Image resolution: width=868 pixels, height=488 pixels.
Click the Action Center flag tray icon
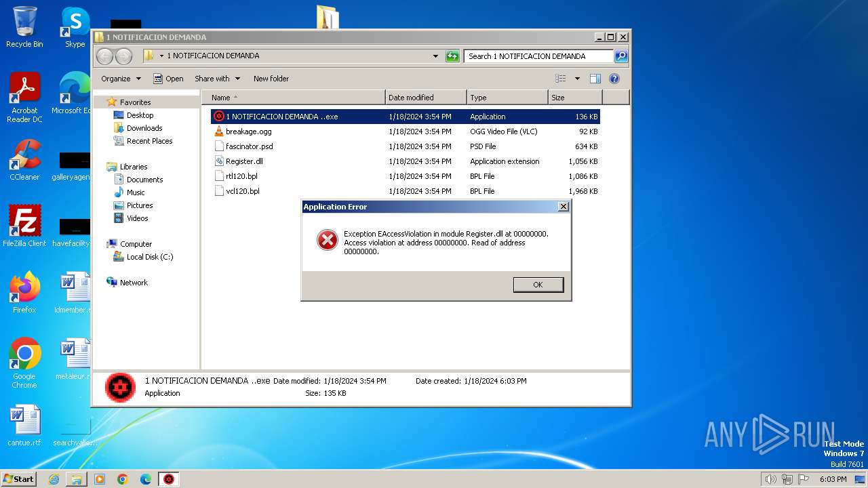[804, 479]
